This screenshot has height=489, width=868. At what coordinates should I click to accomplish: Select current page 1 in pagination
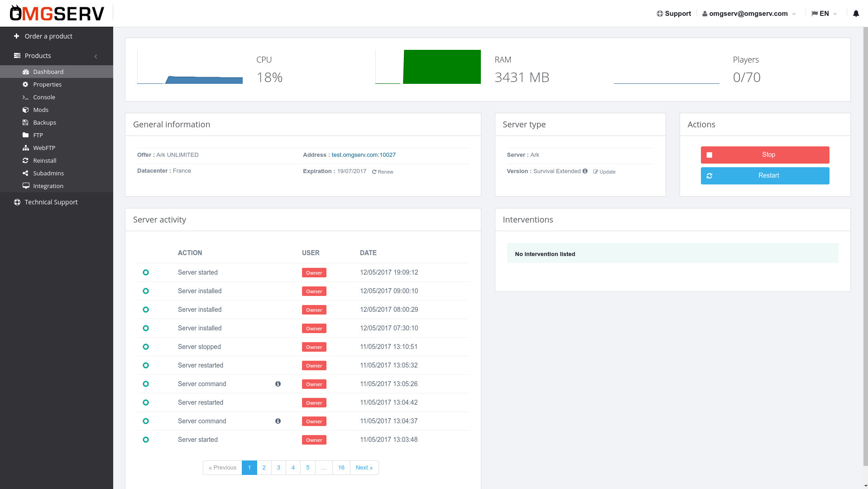249,468
